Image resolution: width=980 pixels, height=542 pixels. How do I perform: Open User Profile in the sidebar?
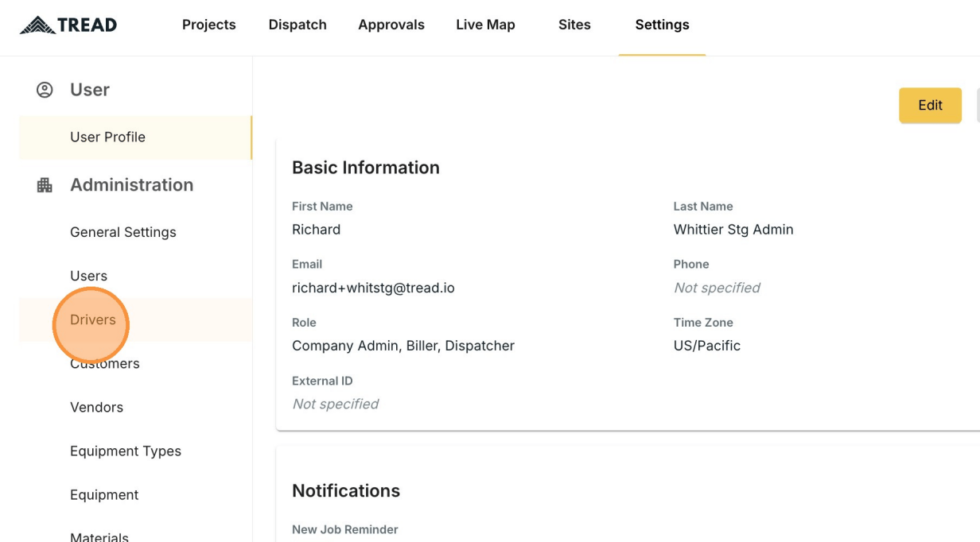coord(135,137)
